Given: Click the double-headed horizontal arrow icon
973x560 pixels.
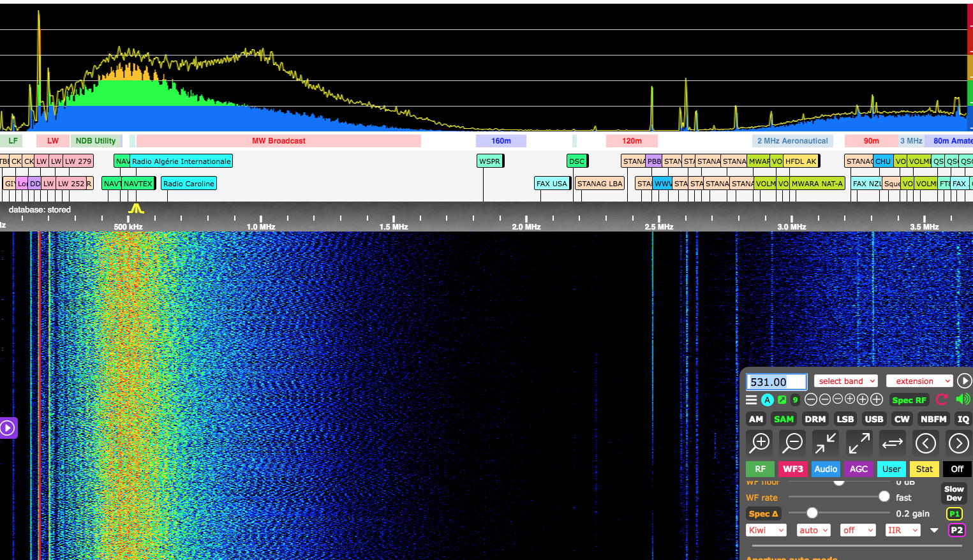Looking at the screenshot, I should (892, 442).
